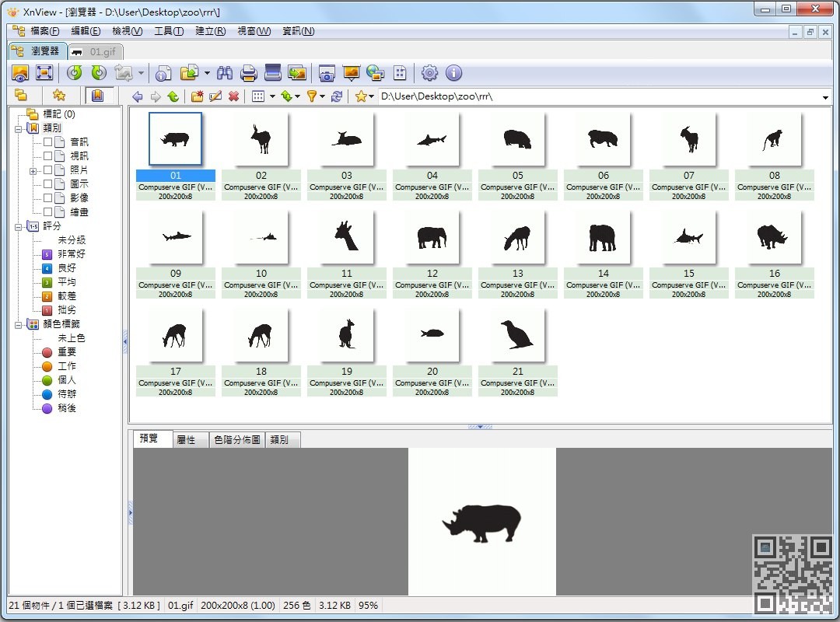Viewport: 840px width, 622px height.
Task: Open the 檢視 menu
Action: point(127,31)
